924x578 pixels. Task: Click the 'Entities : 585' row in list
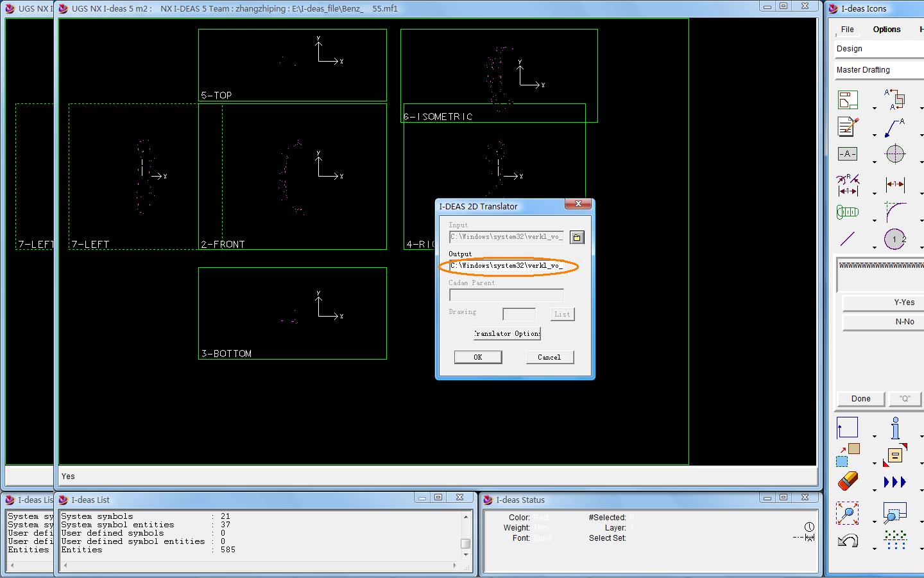click(148, 550)
